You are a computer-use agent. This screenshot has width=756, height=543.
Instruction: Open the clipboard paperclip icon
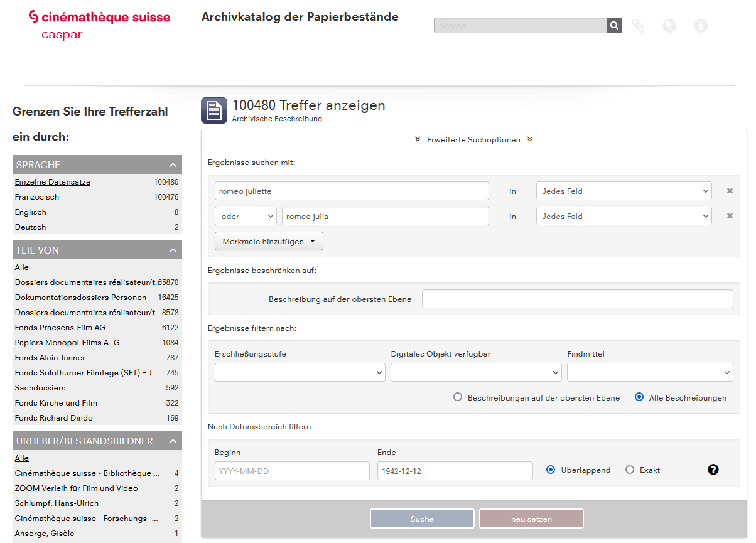[x=638, y=26]
